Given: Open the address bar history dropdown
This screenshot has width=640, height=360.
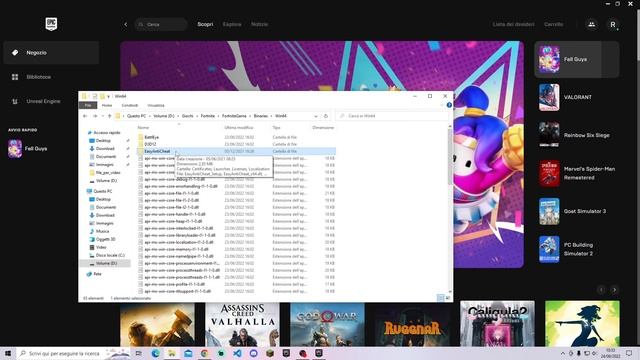Looking at the screenshot, I should coord(316,116).
